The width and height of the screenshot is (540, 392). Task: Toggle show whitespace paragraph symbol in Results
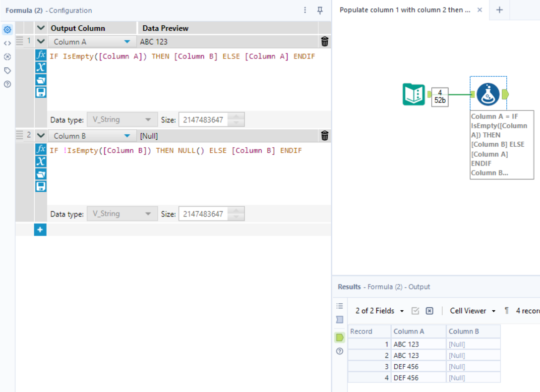point(507,311)
